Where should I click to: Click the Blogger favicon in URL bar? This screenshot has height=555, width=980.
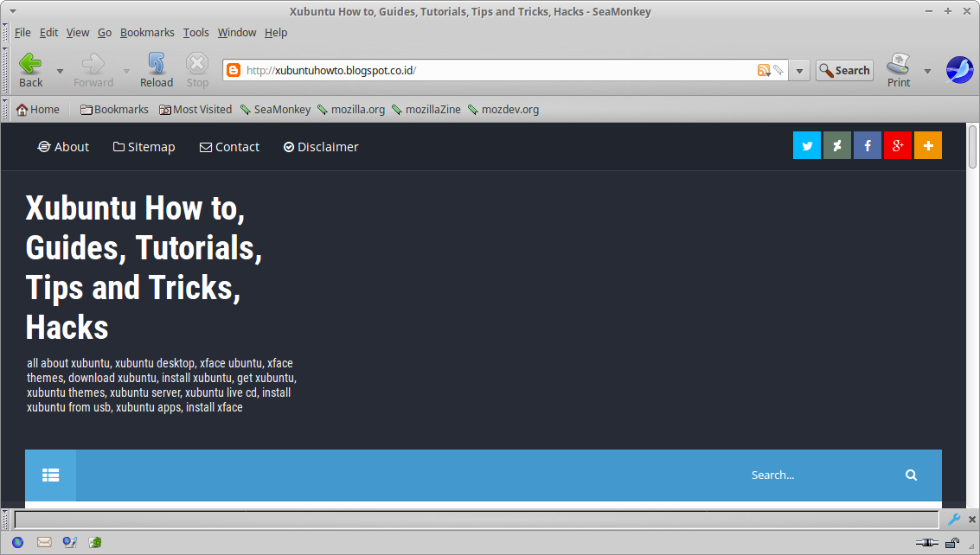tap(234, 70)
